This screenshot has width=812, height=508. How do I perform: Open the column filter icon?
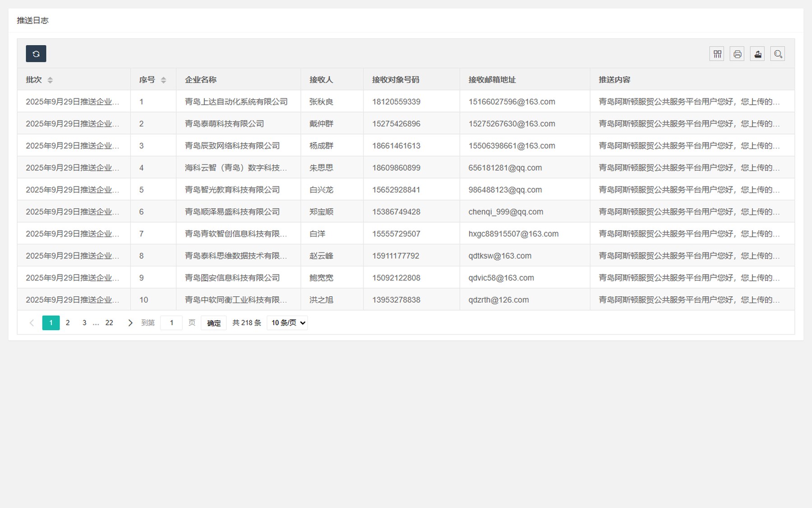tap(717, 54)
